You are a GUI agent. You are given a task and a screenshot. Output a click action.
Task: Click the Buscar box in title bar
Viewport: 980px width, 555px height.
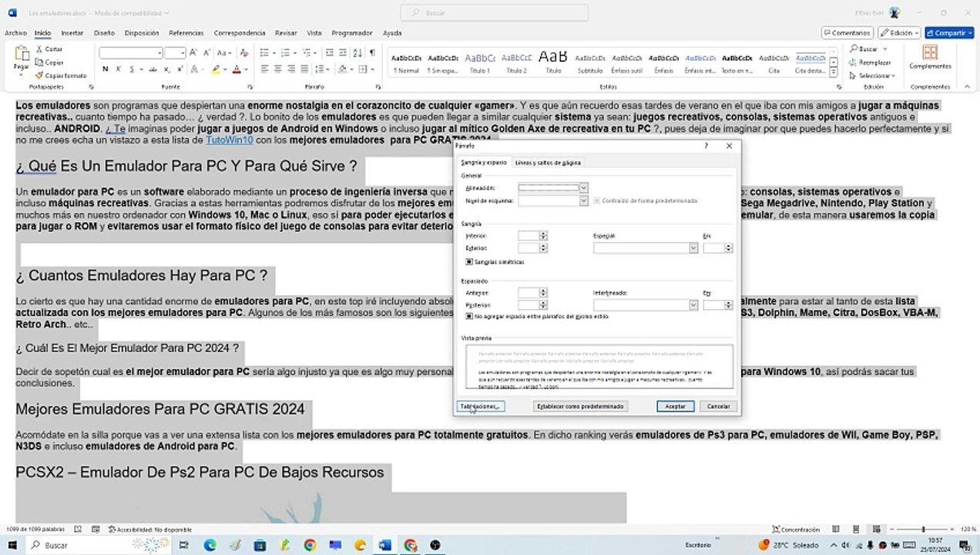tap(494, 12)
